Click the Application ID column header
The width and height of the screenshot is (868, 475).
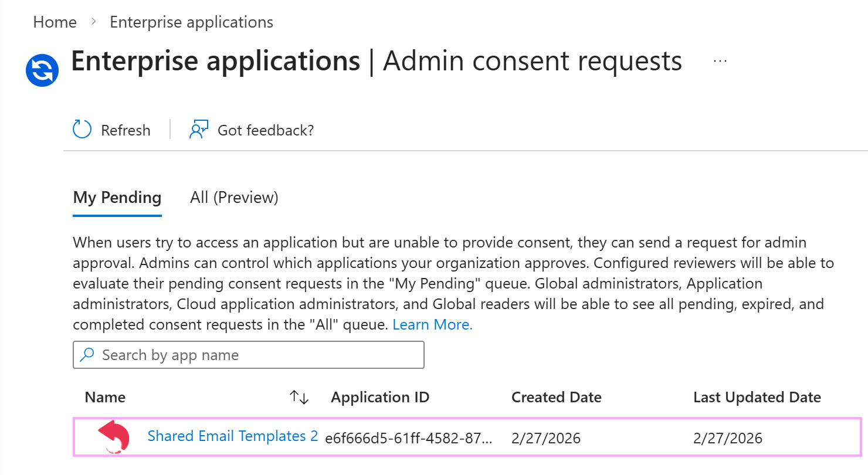point(379,397)
